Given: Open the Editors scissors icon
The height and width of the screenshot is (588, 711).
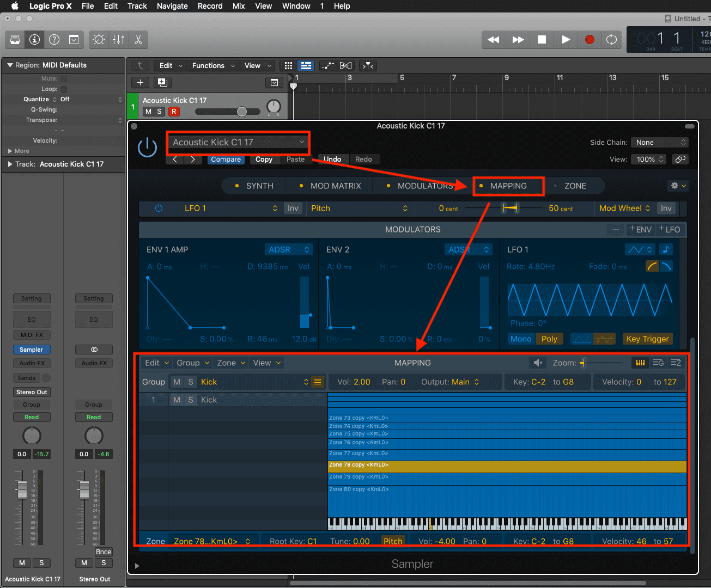Looking at the screenshot, I should tap(138, 40).
